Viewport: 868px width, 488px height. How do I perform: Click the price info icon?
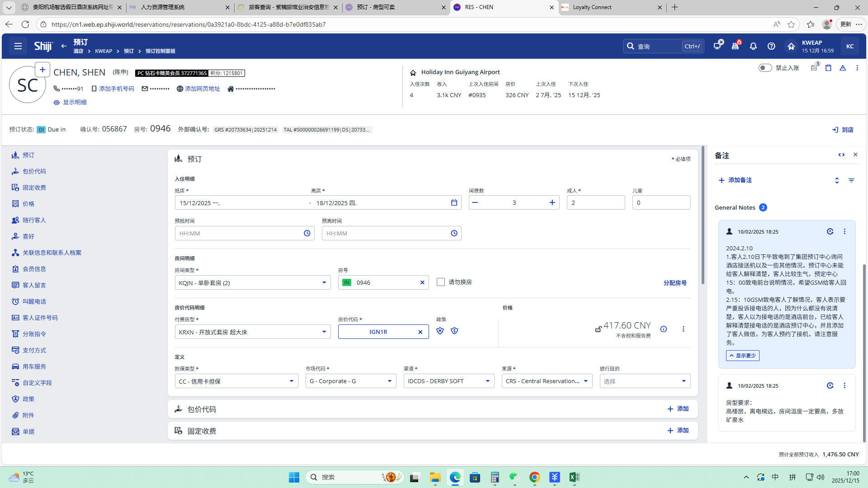point(663,329)
